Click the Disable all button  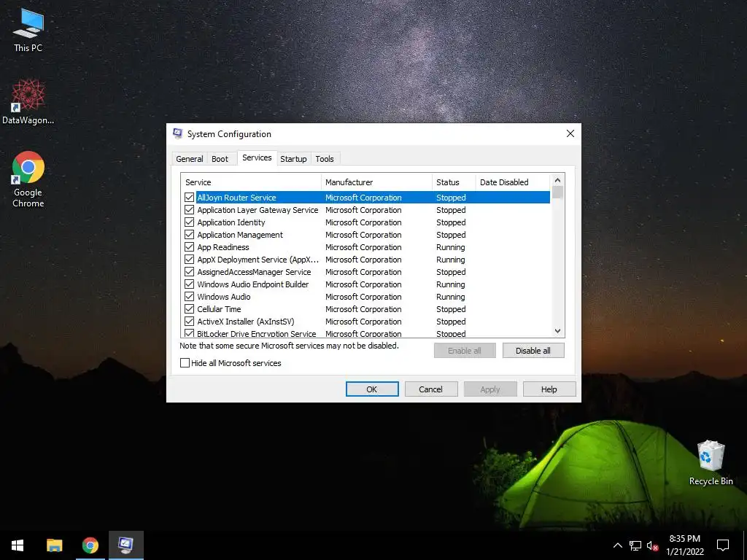[x=533, y=351]
